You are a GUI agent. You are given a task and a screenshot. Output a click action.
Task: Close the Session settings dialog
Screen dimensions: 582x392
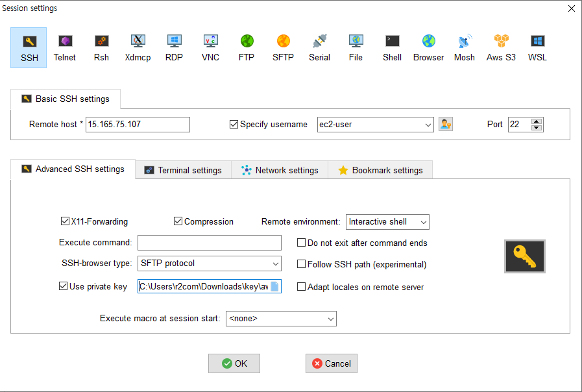click(572, 8)
